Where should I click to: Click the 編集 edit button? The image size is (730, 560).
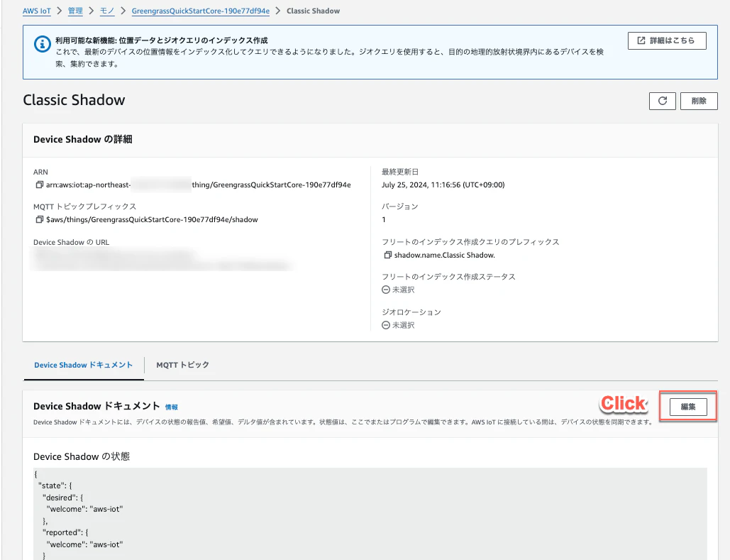(688, 407)
